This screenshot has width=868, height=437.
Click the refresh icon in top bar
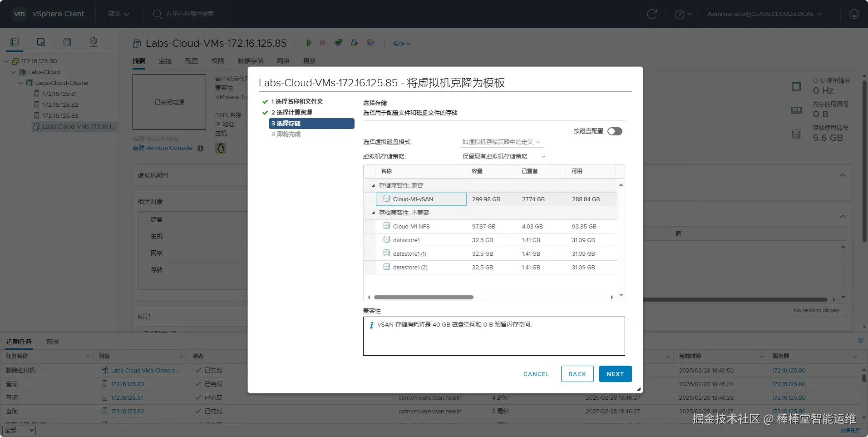point(652,14)
